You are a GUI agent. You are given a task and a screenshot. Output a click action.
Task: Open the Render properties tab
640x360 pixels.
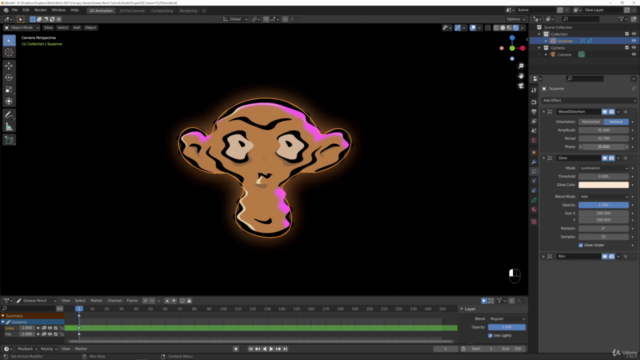(534, 102)
